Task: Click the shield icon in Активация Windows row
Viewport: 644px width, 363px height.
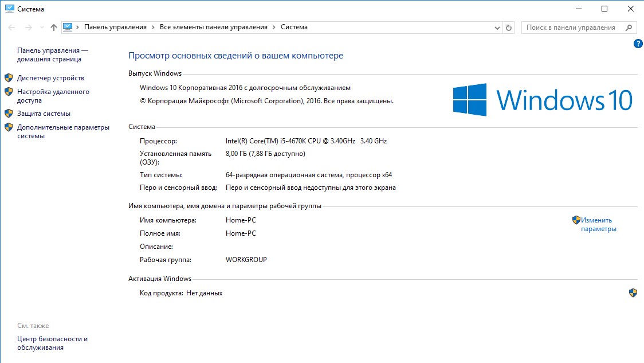Action: click(633, 293)
